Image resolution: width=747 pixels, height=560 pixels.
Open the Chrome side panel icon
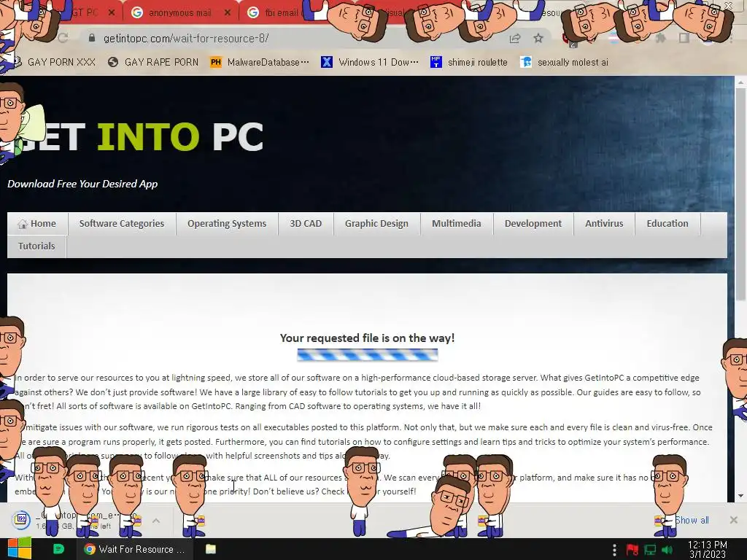point(684,38)
